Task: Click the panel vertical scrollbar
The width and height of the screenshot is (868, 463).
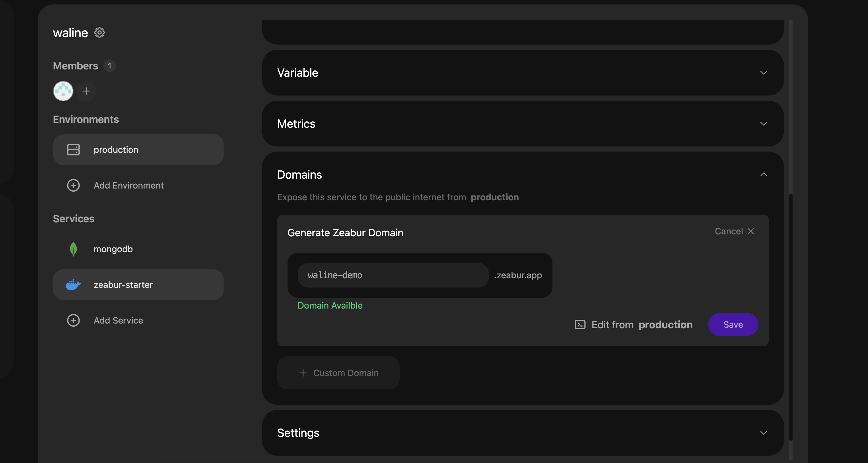Action: [791, 317]
